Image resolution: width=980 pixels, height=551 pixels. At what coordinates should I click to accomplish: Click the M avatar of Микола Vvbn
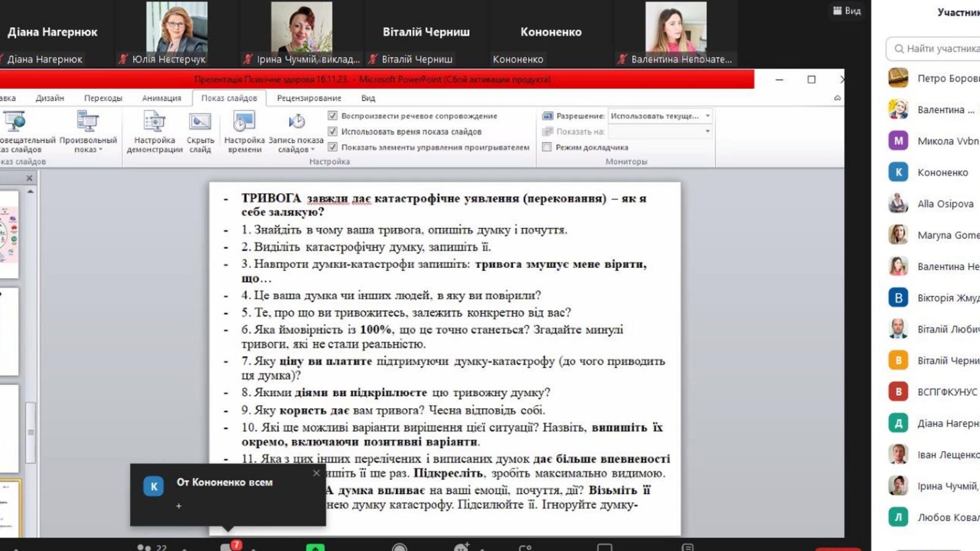(899, 140)
